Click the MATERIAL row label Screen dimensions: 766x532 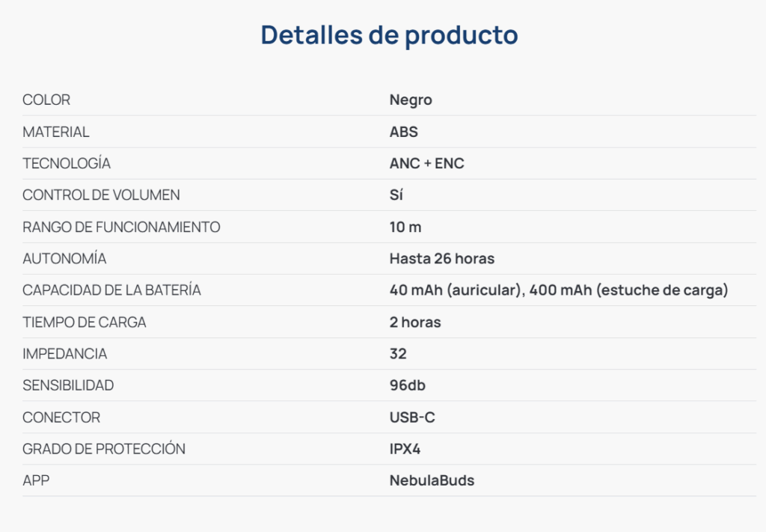pyautogui.click(x=56, y=132)
